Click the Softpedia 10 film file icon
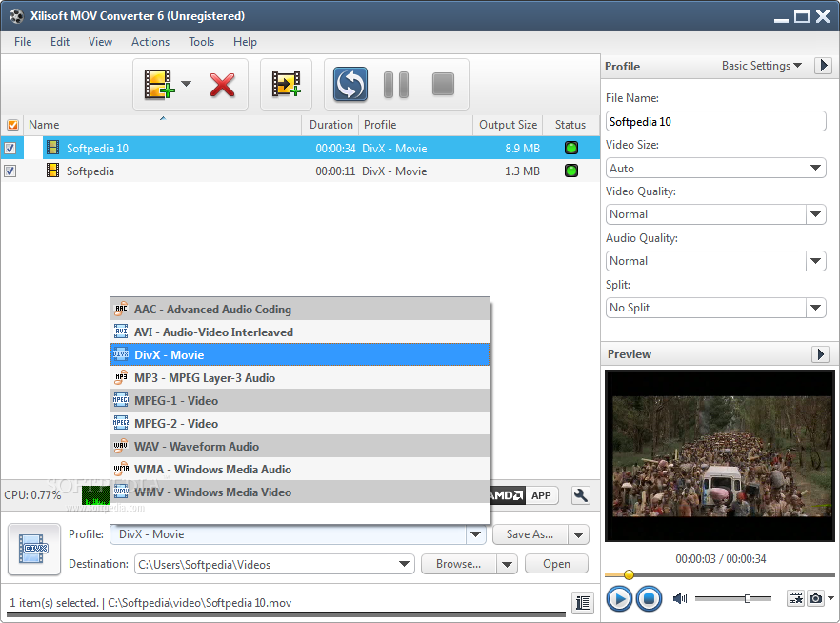 [52, 148]
